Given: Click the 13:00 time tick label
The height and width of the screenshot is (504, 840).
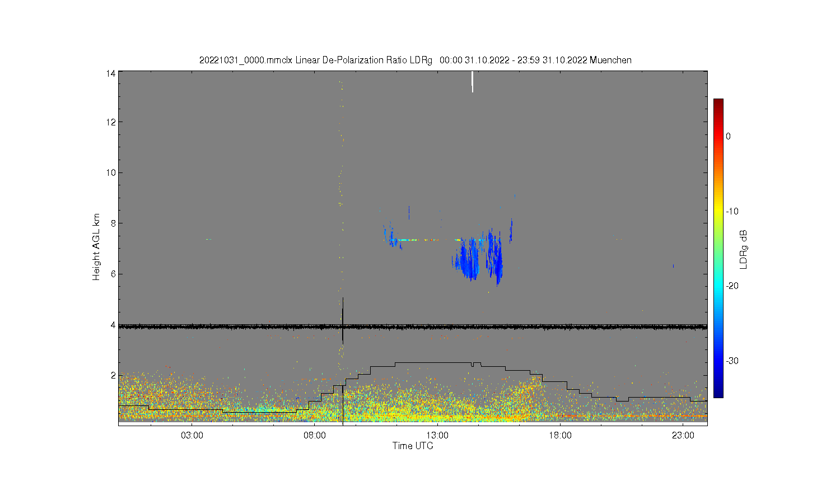Looking at the screenshot, I should [x=437, y=436].
